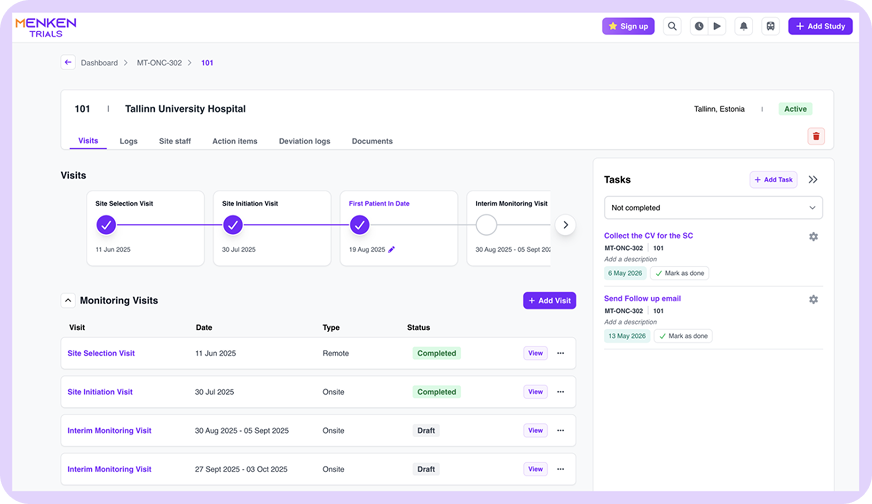Mark Collect the CV task as done
872x504 pixels.
point(680,273)
